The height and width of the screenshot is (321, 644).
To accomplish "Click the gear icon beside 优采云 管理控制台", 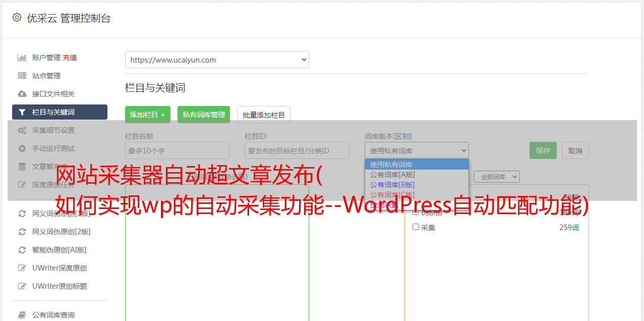I will (x=17, y=18).
